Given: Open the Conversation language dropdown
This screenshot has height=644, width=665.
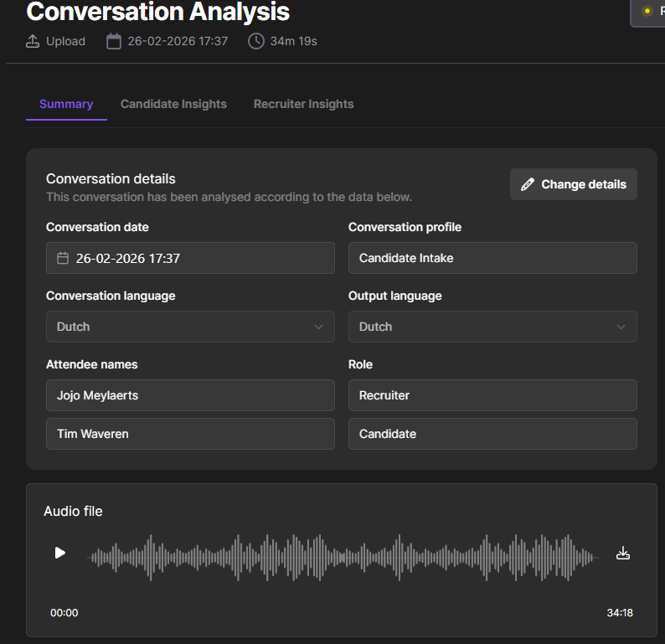Looking at the screenshot, I should pyautogui.click(x=190, y=327).
